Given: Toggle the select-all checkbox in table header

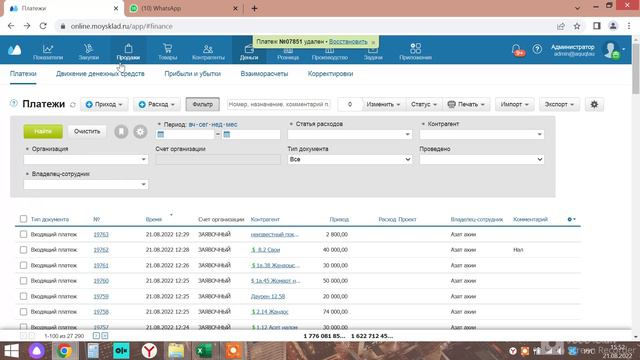Looking at the screenshot, I should coord(23,219).
